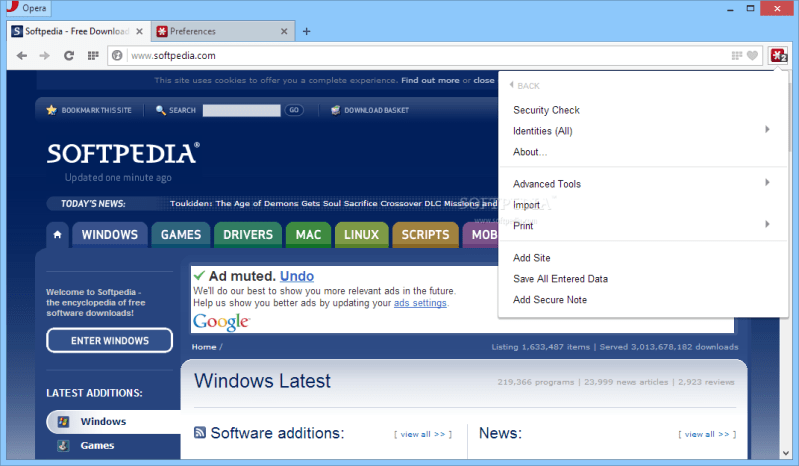Screen dimensions: 799x466
Task: Click the browser Back arrow
Action: pos(19,56)
